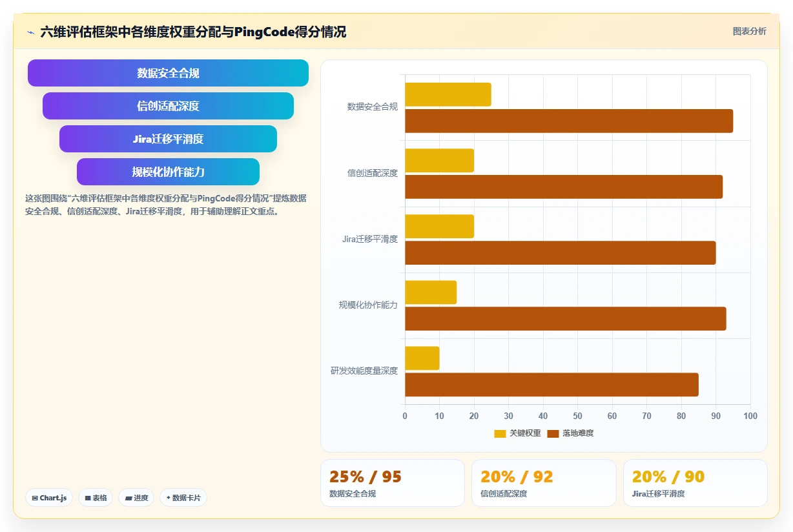Click the 关键权重 legend label
Viewport: 793px width, 532px height.
[x=525, y=433]
